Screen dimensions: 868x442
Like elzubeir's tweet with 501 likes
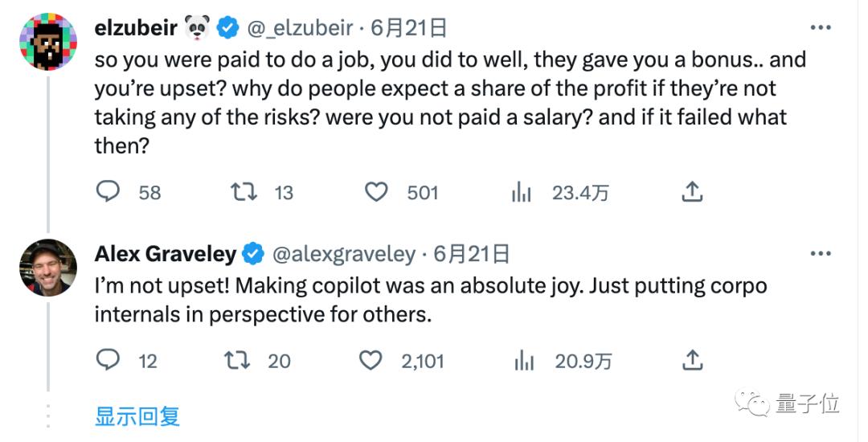[x=376, y=192]
